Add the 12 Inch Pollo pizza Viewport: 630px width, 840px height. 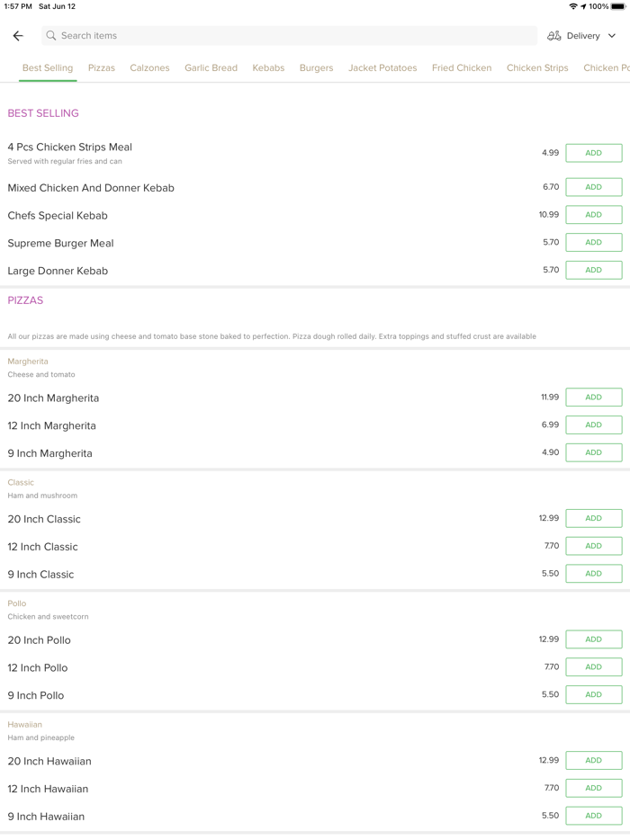(x=593, y=667)
